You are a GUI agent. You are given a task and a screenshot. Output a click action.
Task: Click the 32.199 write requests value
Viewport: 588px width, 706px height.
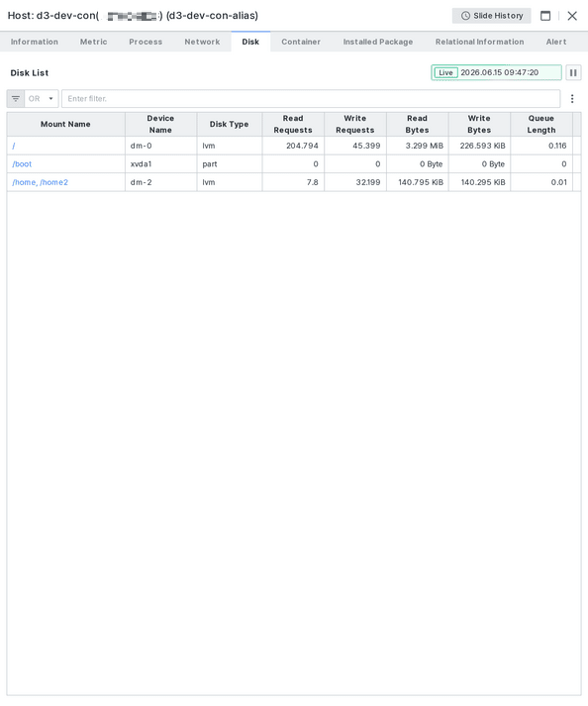click(368, 182)
